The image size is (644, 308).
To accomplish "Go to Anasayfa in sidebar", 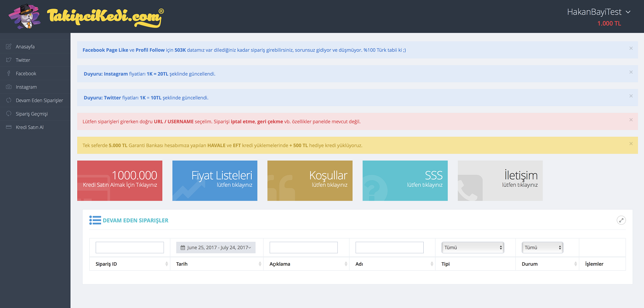I will click(35, 47).
